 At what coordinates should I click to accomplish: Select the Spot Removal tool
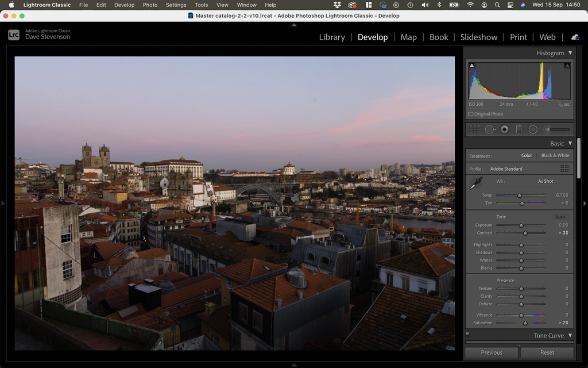[490, 129]
